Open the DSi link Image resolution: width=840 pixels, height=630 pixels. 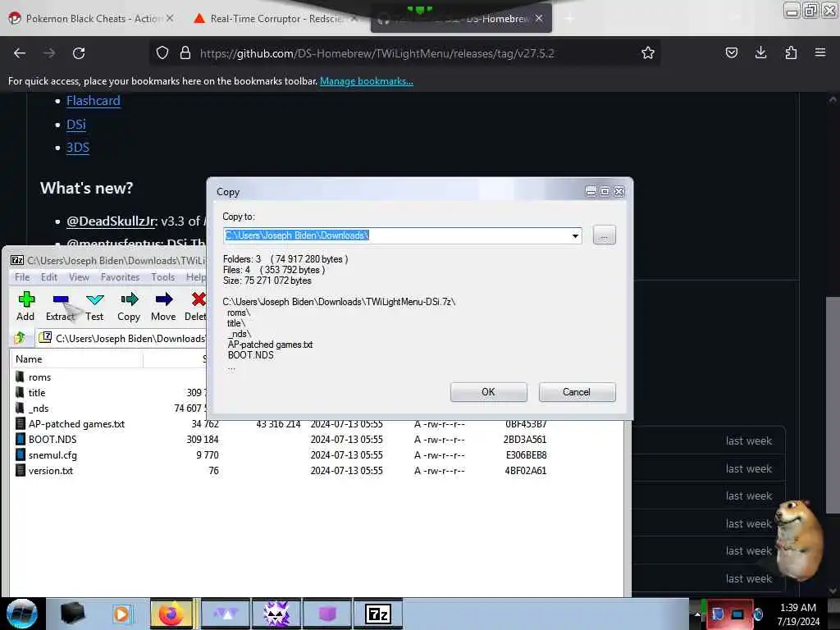point(76,125)
